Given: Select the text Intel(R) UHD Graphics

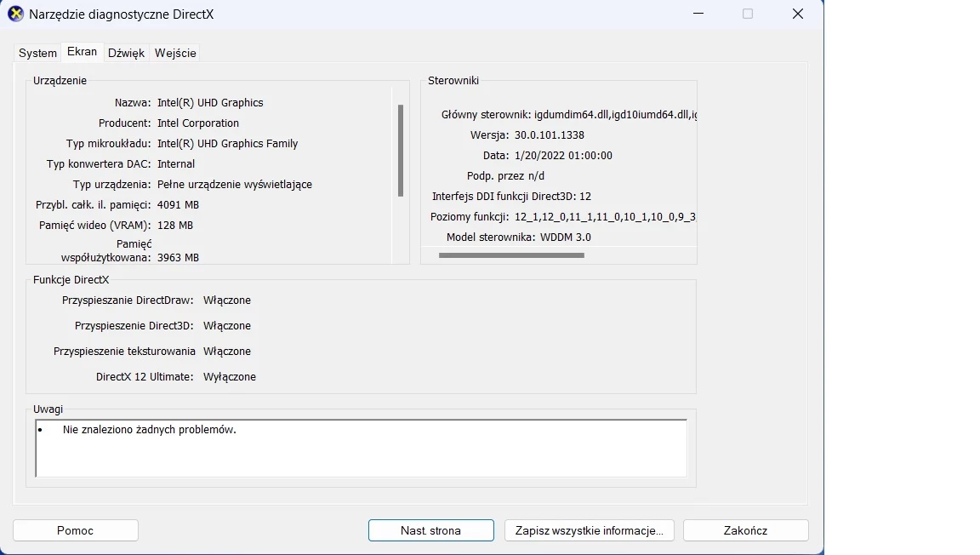Looking at the screenshot, I should [211, 103].
